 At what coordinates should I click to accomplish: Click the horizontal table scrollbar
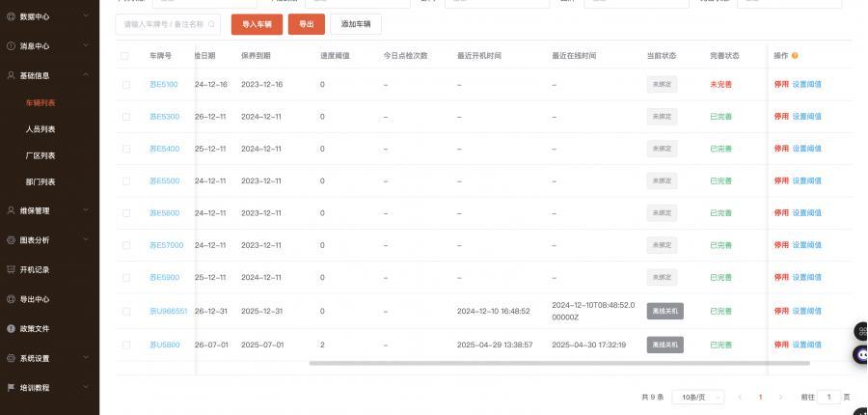(559, 363)
